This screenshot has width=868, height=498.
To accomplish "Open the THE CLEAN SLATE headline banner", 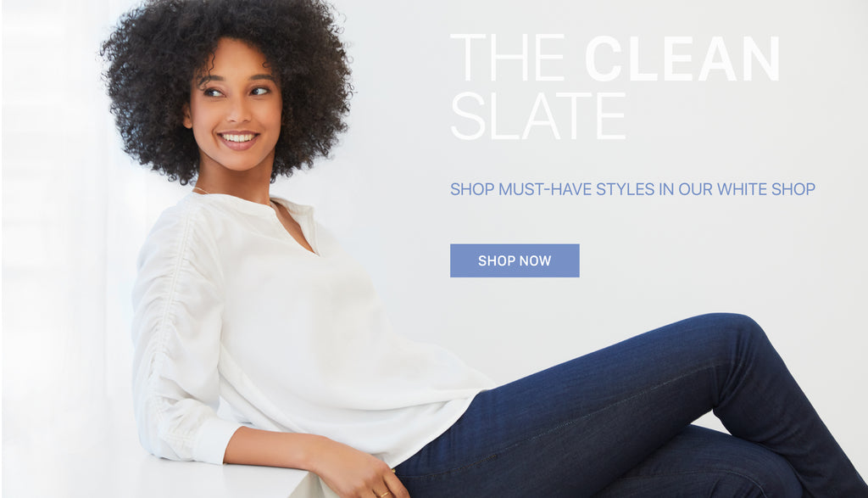I will coord(615,87).
